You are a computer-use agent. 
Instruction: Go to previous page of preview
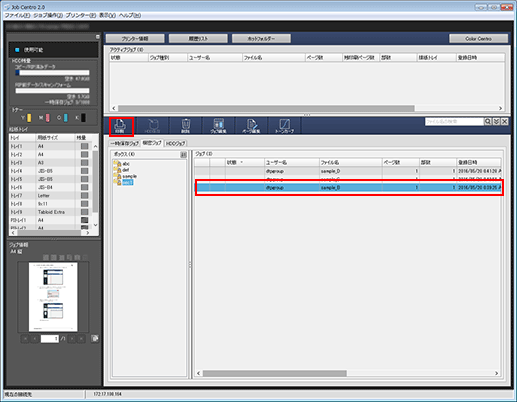35,339
